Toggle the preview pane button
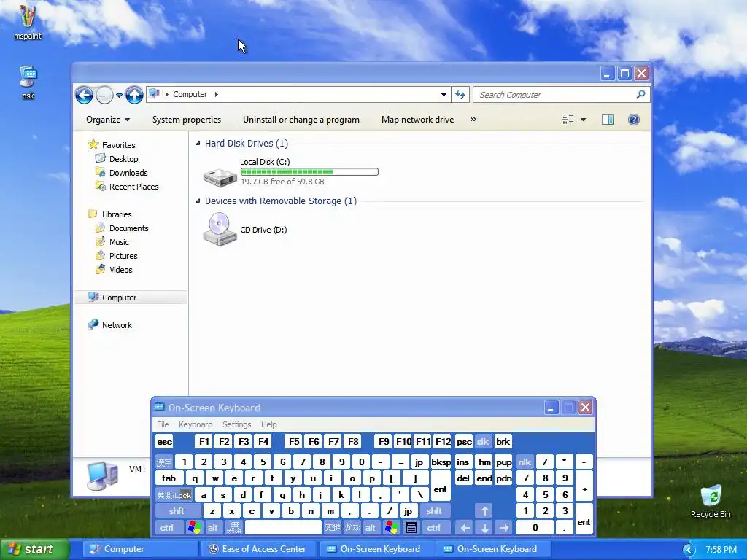 pos(608,120)
